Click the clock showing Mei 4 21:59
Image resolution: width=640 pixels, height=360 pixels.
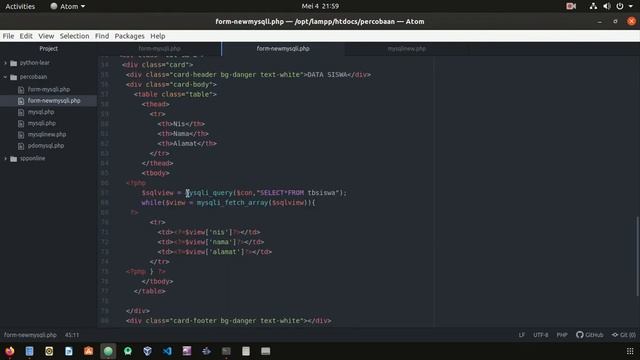click(320, 6)
